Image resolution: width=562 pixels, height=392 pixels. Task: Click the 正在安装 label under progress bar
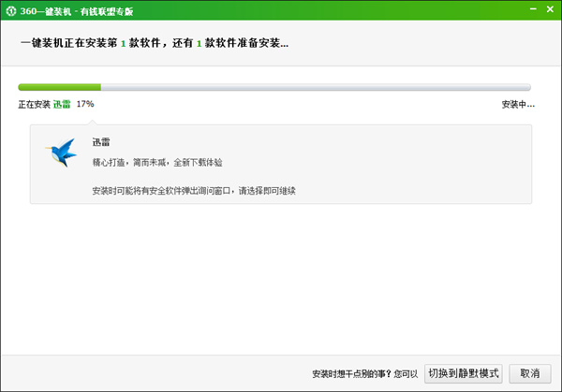pyautogui.click(x=34, y=105)
